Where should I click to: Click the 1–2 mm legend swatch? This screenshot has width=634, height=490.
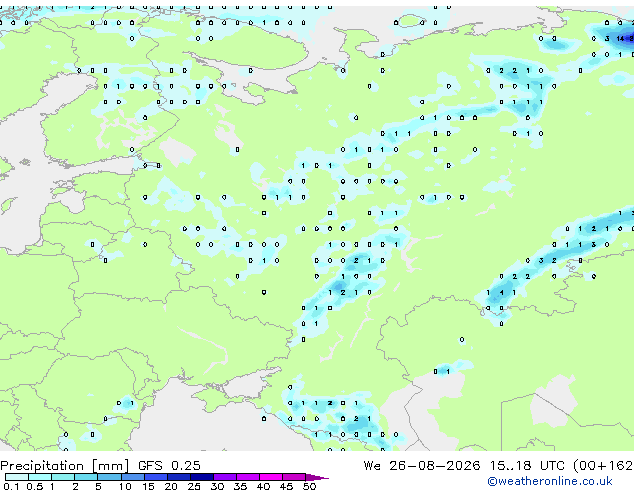[63, 477]
